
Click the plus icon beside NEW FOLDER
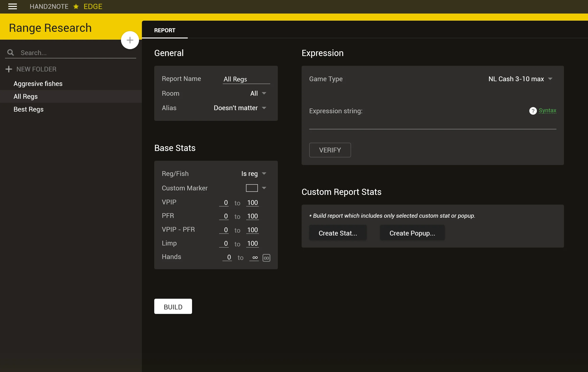pyautogui.click(x=9, y=69)
